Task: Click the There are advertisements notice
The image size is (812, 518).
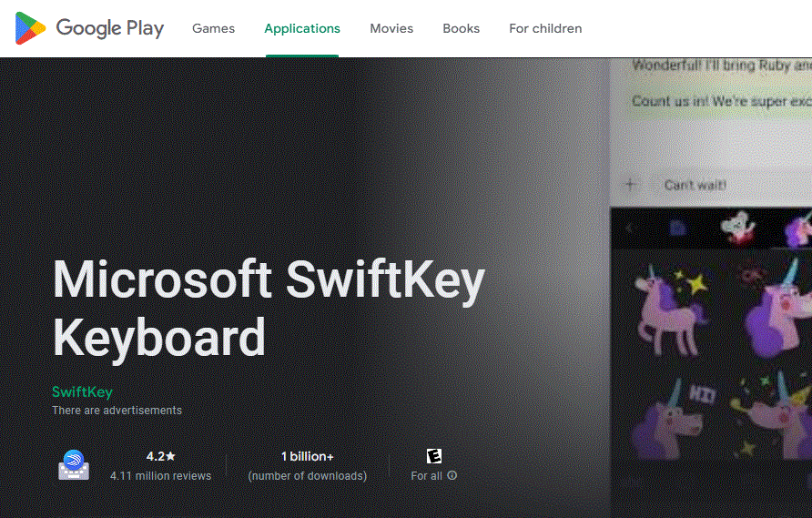Action: coord(117,411)
